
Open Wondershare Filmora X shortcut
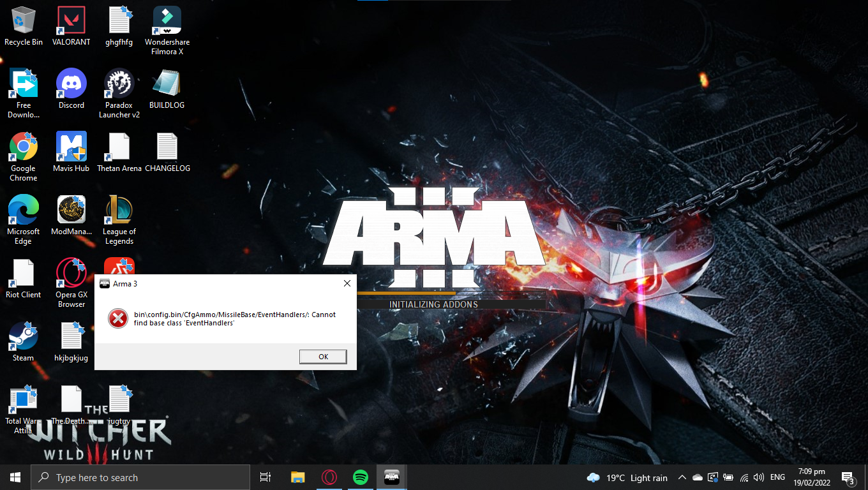coord(167,22)
